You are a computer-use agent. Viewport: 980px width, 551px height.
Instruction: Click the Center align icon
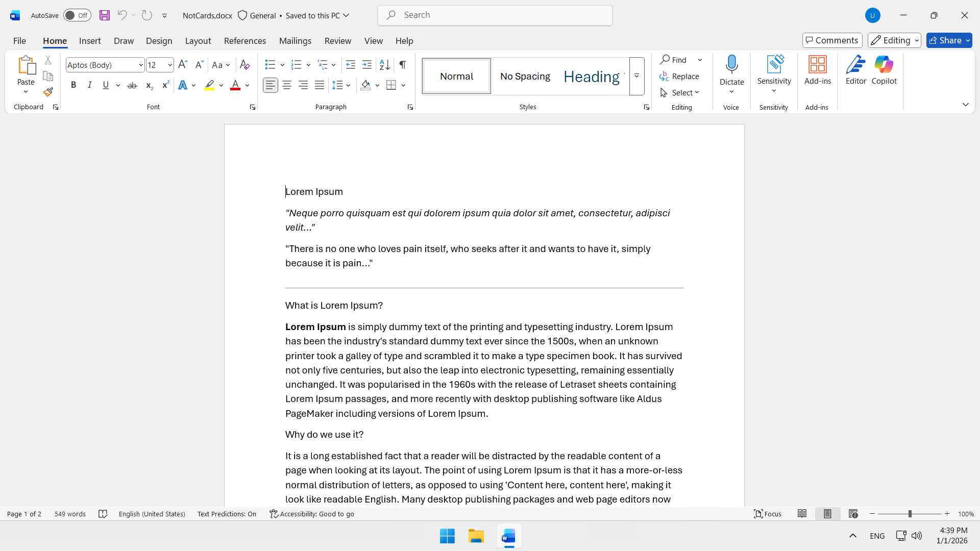(287, 85)
